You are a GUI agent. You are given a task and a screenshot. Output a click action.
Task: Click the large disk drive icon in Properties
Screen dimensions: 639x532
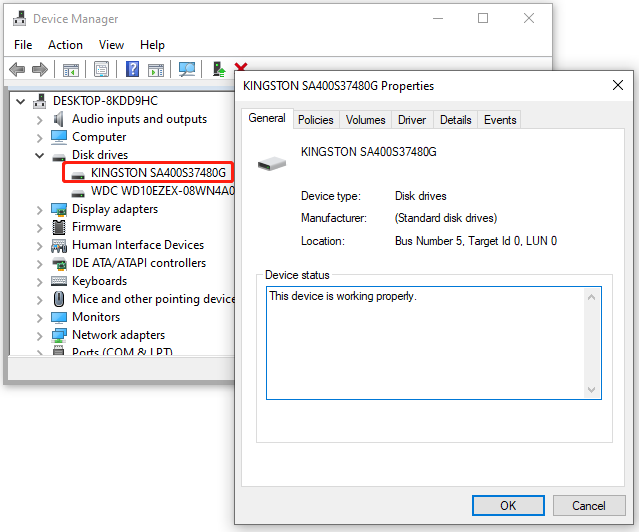(x=272, y=164)
